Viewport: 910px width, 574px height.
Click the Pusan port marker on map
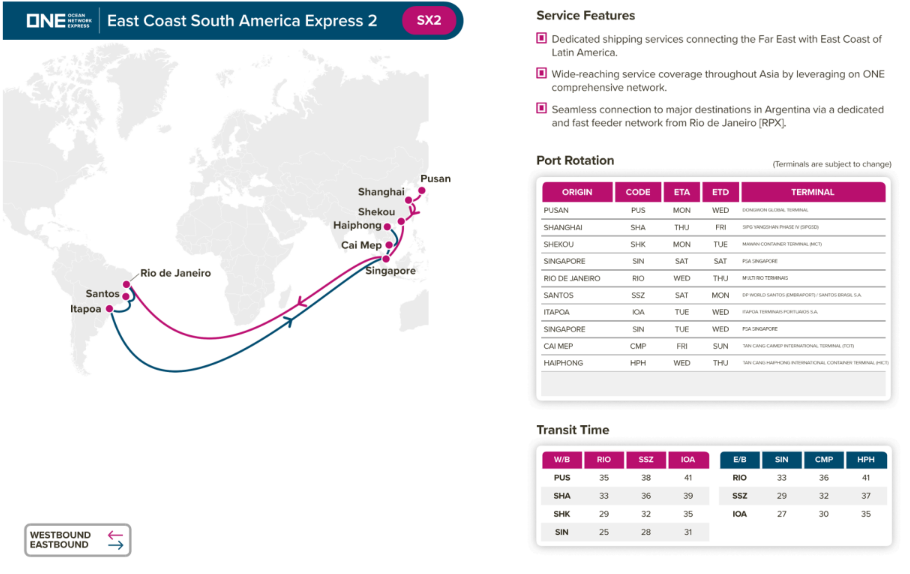click(423, 190)
